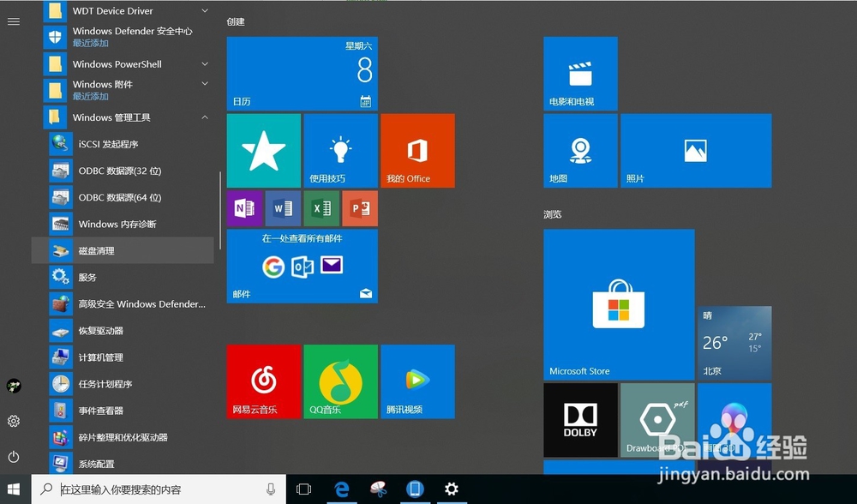Screen dimensions: 857x504
Task: Click the 创建 group header
Action: (236, 22)
